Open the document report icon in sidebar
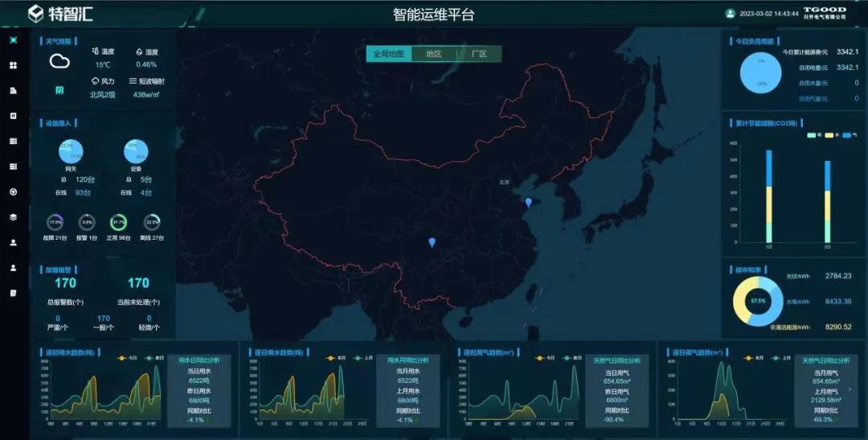The image size is (868, 440). click(x=13, y=91)
